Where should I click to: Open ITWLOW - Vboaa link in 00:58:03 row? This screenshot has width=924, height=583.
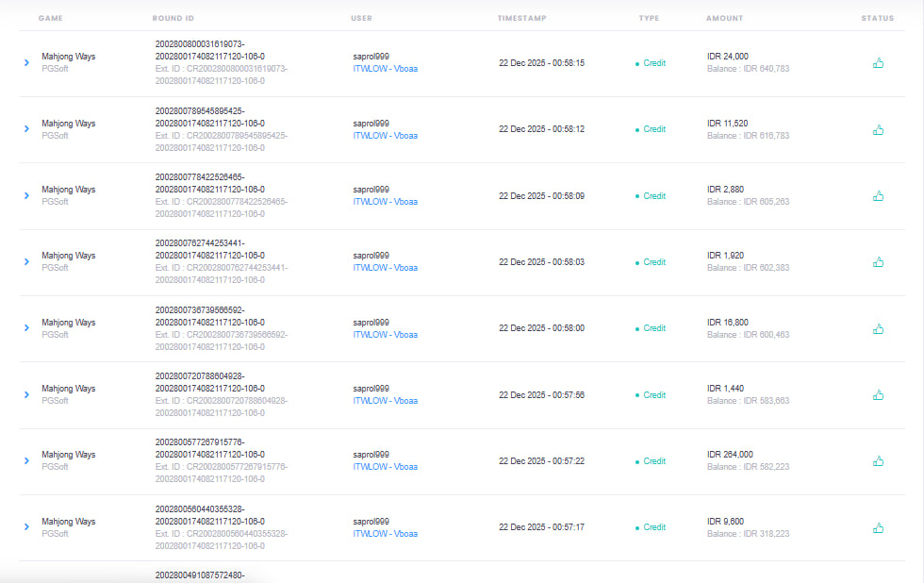click(386, 268)
